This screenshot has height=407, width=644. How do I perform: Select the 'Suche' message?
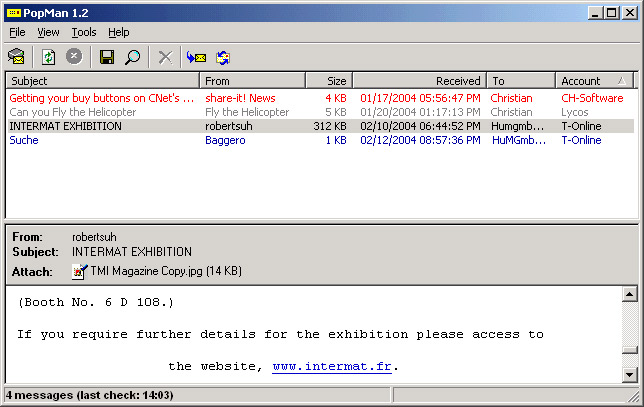(x=24, y=140)
